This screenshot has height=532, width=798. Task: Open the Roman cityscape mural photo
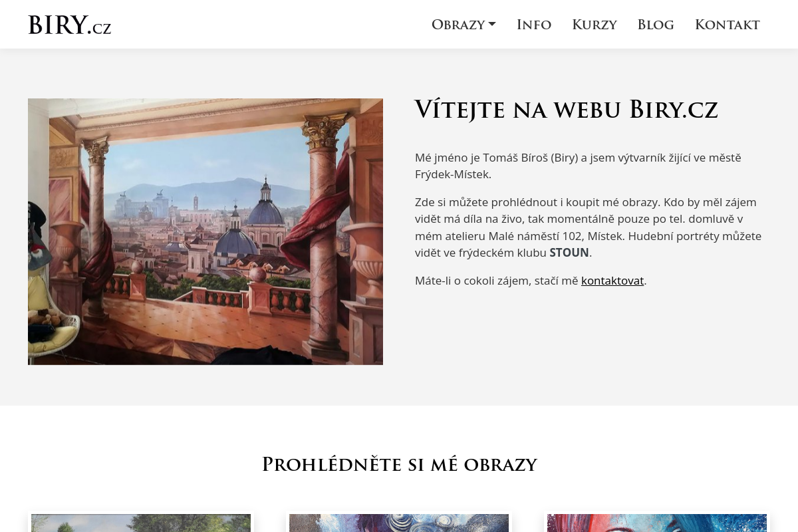point(205,231)
